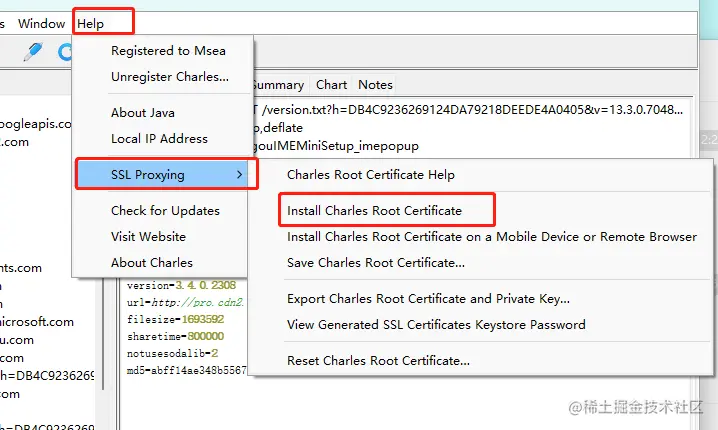The height and width of the screenshot is (430, 718).
Task: Open About Java
Action: tap(143, 113)
